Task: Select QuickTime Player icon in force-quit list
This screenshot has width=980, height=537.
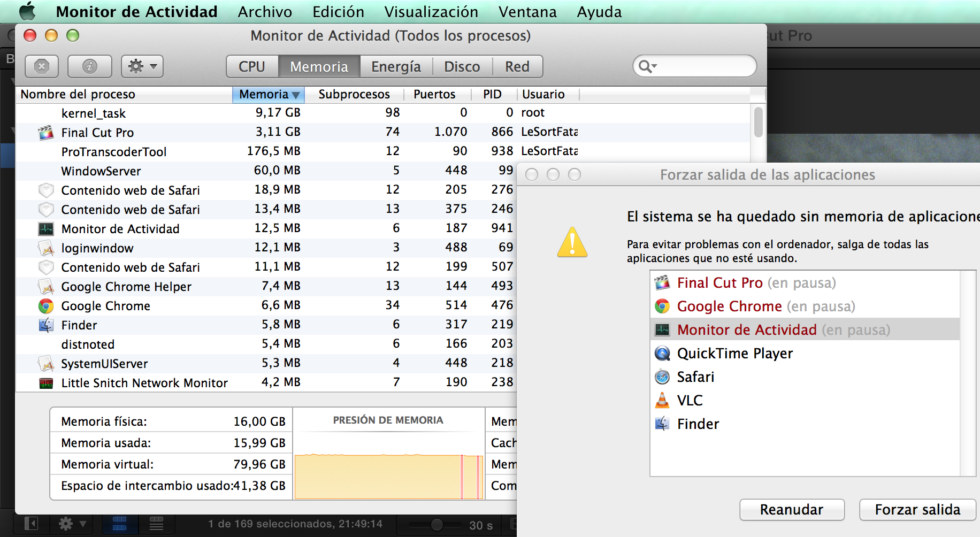Action: click(662, 353)
